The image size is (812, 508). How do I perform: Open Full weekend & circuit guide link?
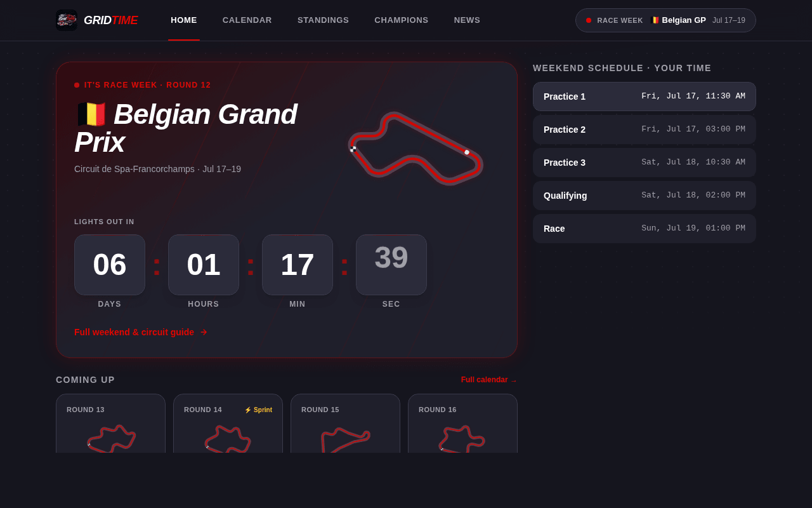(141, 332)
